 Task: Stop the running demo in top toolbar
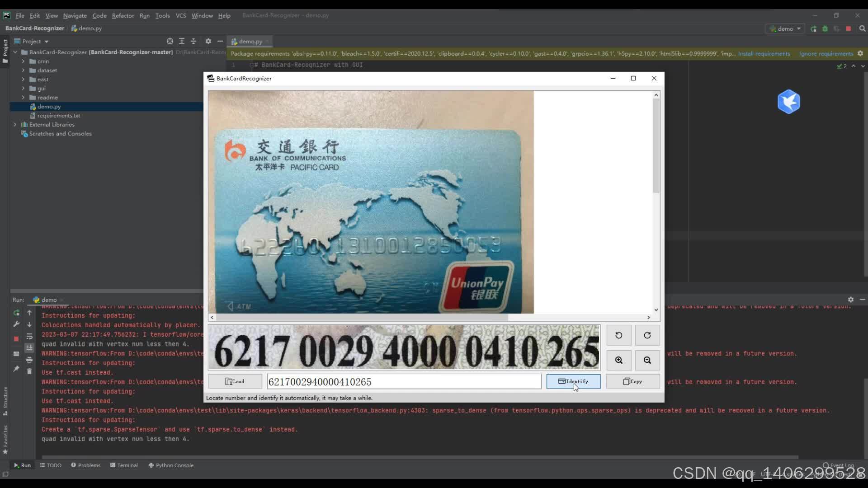click(x=849, y=28)
